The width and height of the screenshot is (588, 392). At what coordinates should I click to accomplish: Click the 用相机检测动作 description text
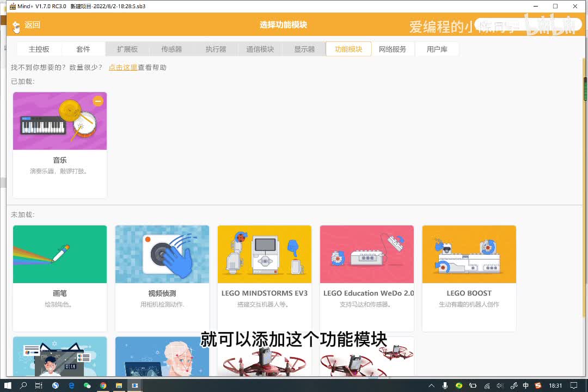[x=162, y=304]
